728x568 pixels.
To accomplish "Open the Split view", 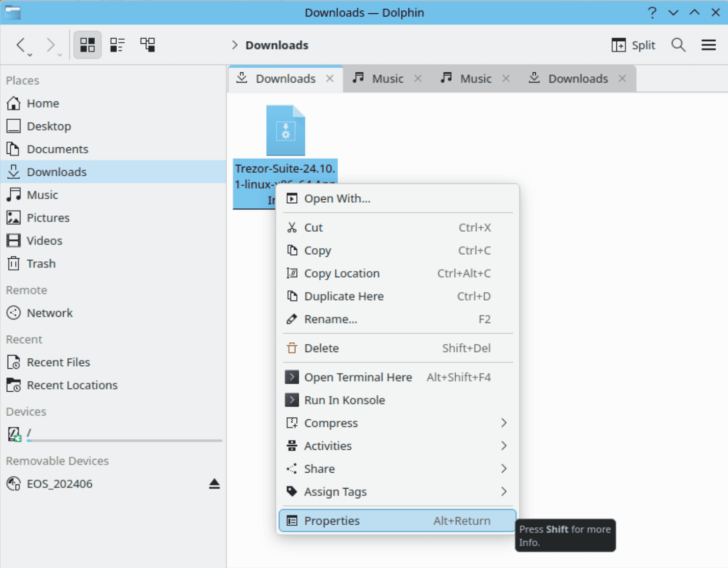I will click(633, 45).
